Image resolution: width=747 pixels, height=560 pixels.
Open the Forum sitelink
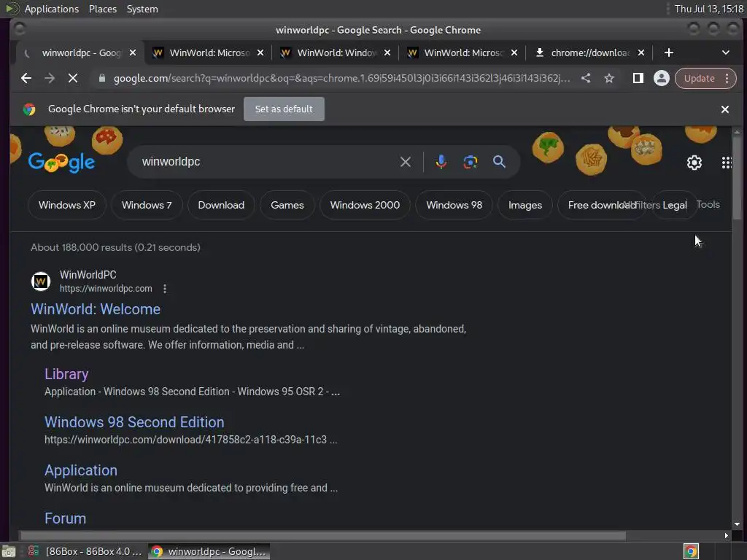pos(65,518)
